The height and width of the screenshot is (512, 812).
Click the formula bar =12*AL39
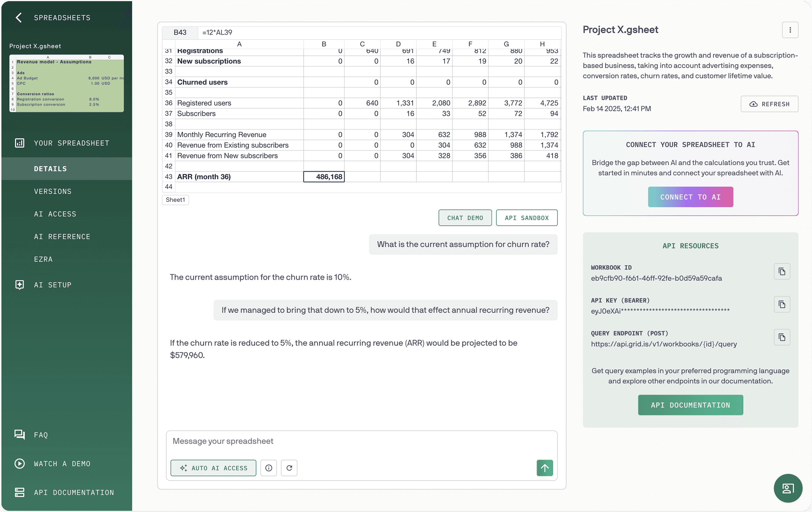coord(379,32)
